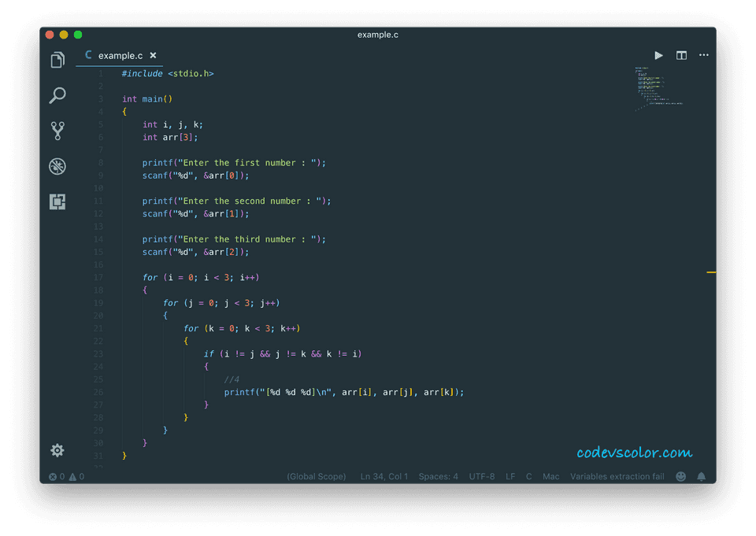
Task: Open the Run and Debug view
Action: point(57,166)
